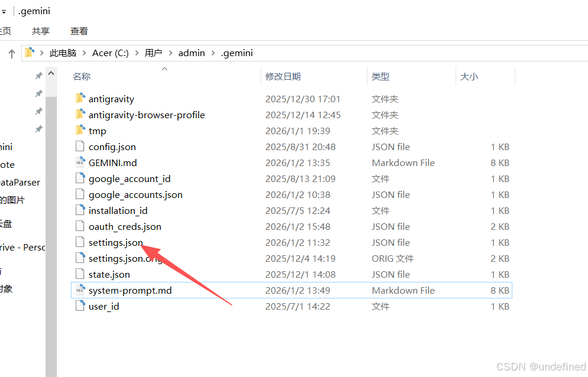Select the oauth_creds.json file name

coord(125,226)
